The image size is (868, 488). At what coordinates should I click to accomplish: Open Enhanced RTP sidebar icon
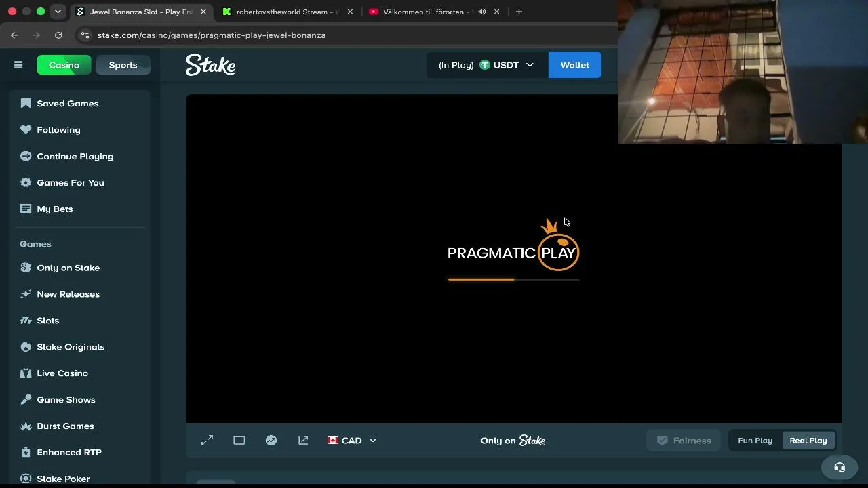click(26, 453)
